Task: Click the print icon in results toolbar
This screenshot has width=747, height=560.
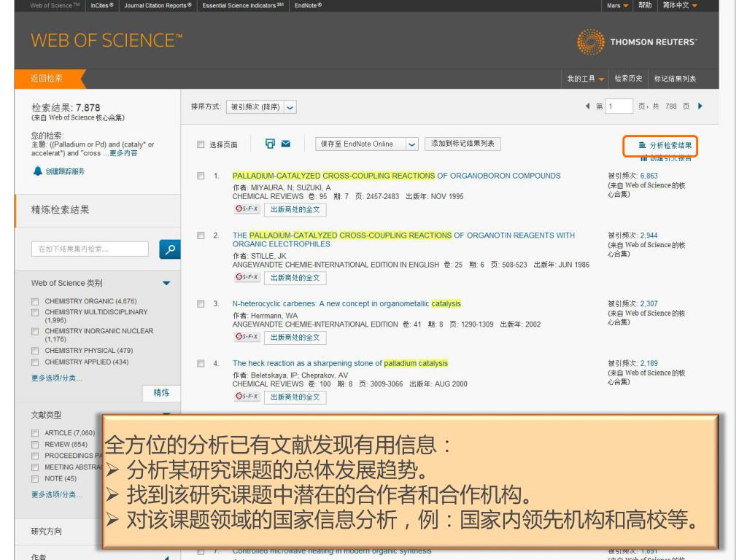Action: (x=270, y=144)
